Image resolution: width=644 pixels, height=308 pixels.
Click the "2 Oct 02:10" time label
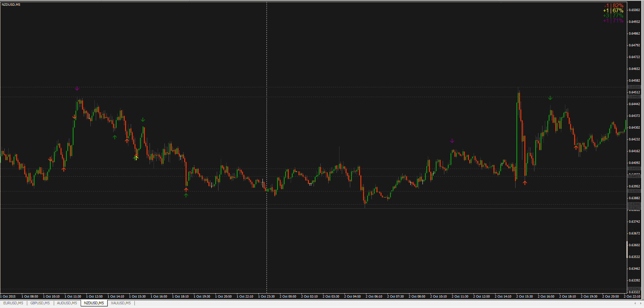(310, 297)
